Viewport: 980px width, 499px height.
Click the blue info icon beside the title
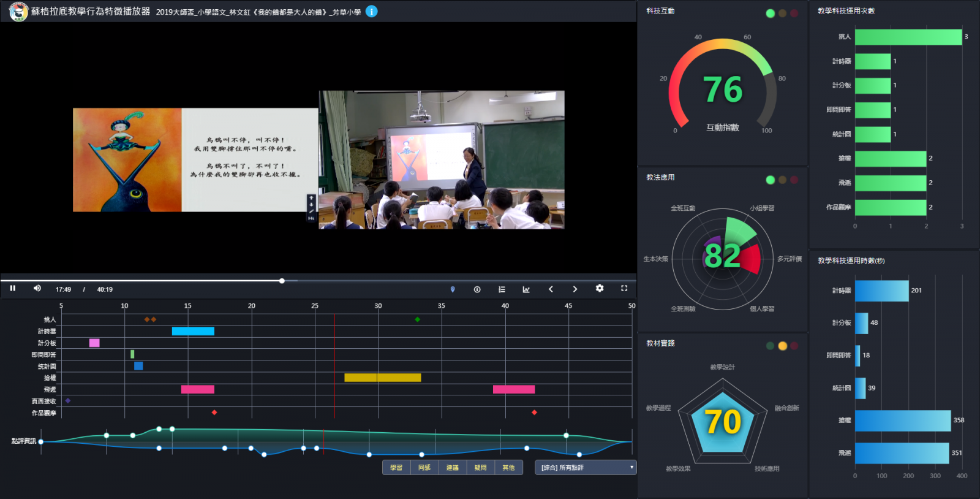click(x=371, y=12)
